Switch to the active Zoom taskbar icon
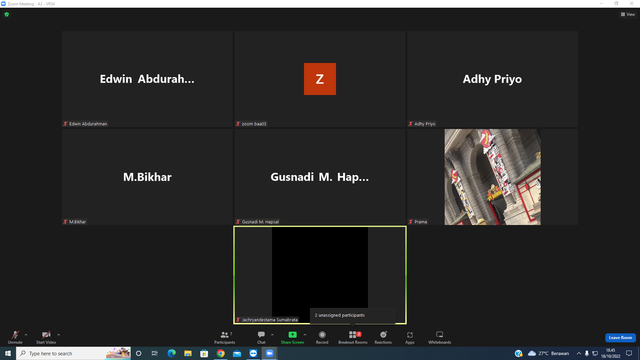This screenshot has width=640, height=360. pyautogui.click(x=269, y=353)
